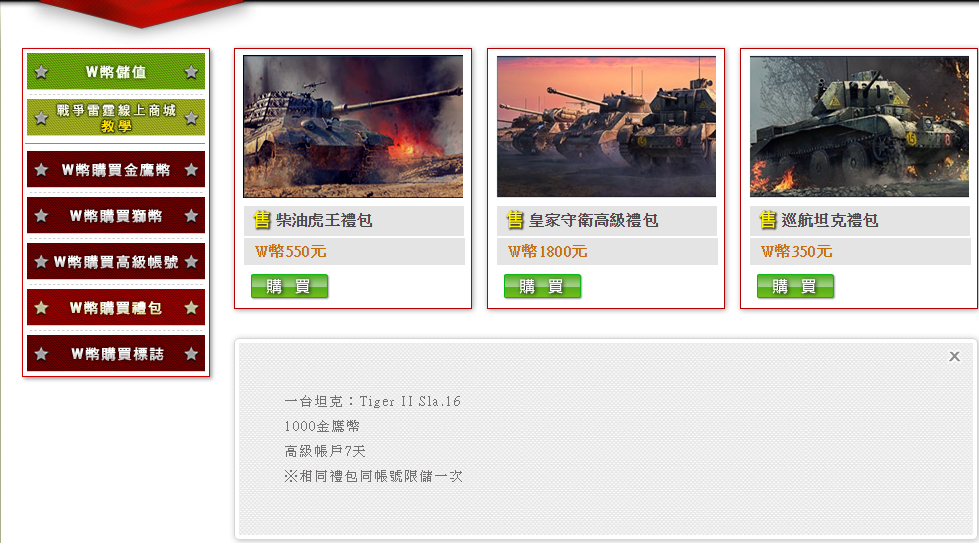Click the right star on W幣購買禮包
The image size is (979, 546).
[191, 307]
